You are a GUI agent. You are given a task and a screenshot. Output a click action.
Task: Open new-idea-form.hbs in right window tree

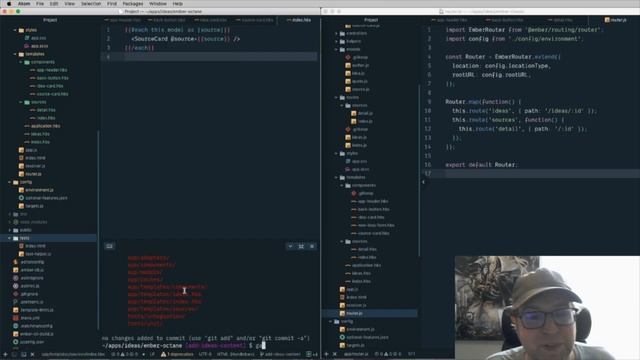click(x=376, y=225)
